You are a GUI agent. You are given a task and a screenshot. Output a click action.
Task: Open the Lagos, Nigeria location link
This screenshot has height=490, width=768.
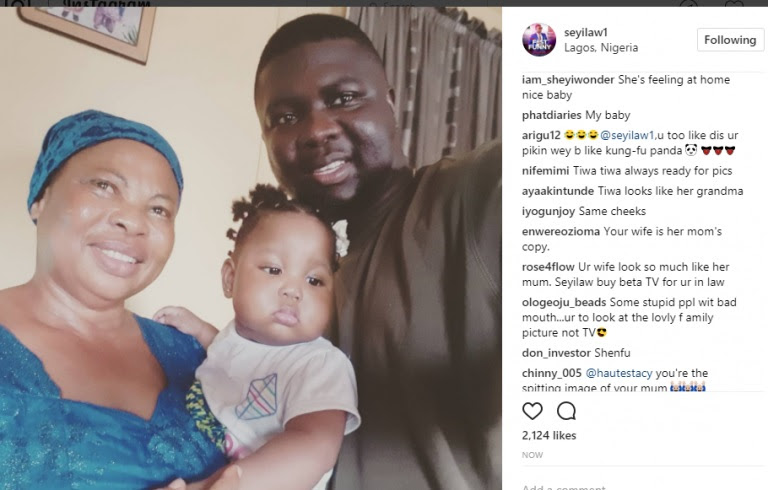click(x=601, y=48)
